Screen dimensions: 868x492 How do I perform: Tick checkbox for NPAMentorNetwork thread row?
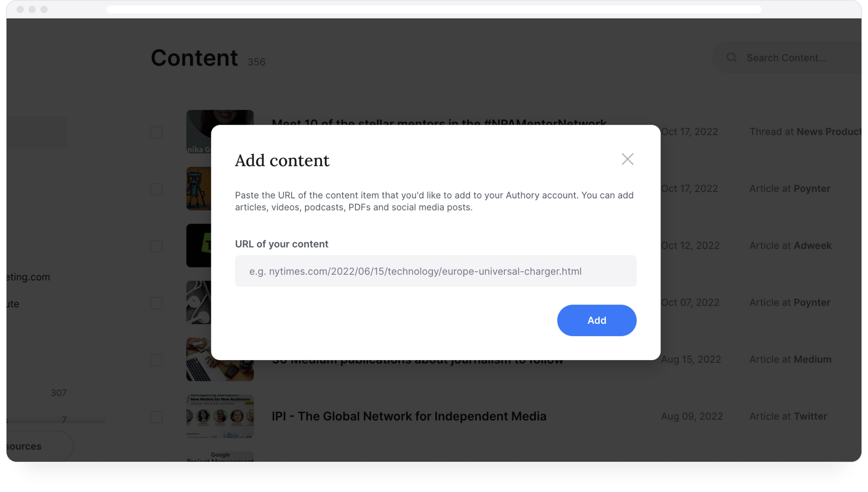pos(157,132)
